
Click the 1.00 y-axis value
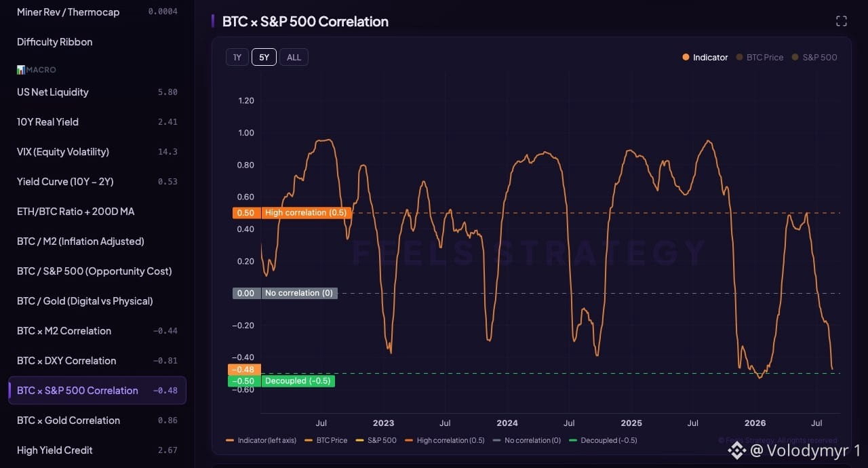point(246,133)
